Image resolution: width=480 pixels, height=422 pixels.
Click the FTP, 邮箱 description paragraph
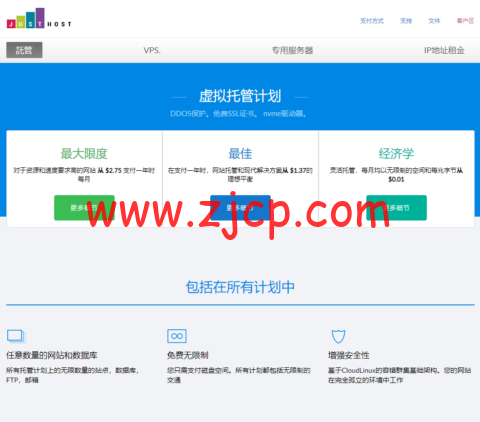tap(72, 375)
